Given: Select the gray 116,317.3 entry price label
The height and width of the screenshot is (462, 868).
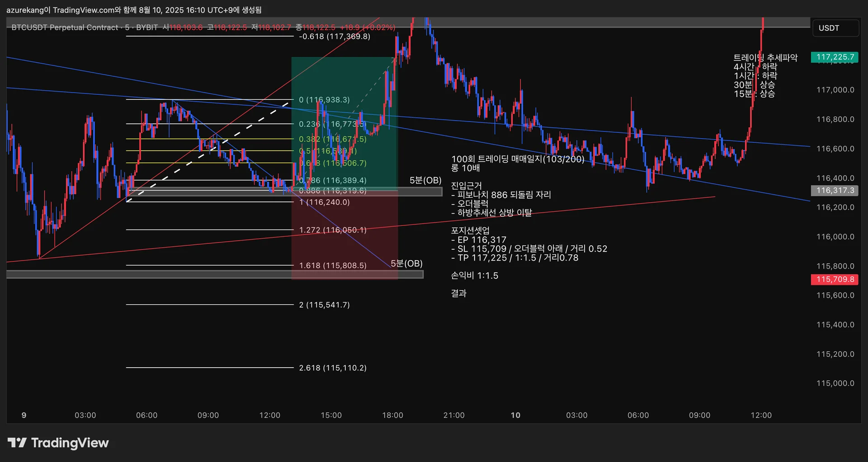Looking at the screenshot, I should [x=835, y=191].
